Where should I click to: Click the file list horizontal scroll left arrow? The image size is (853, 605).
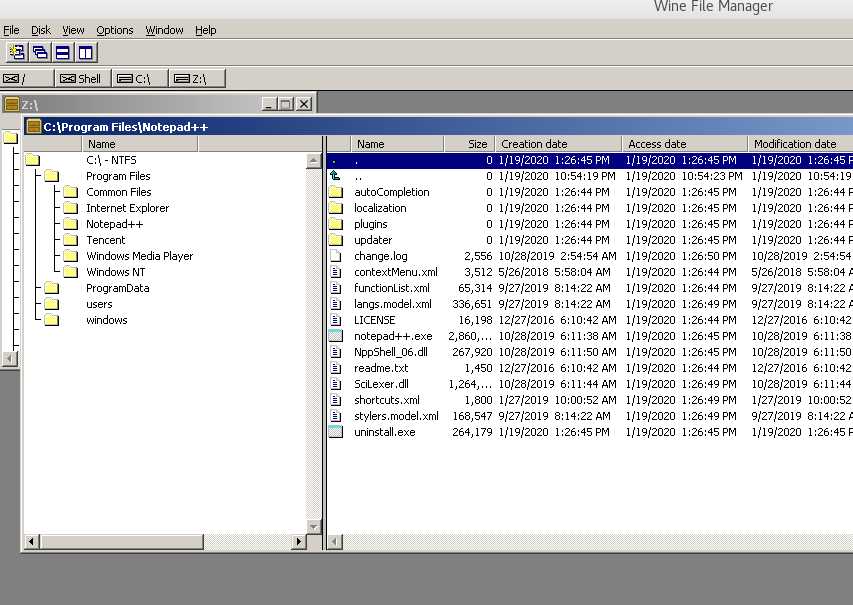(335, 541)
